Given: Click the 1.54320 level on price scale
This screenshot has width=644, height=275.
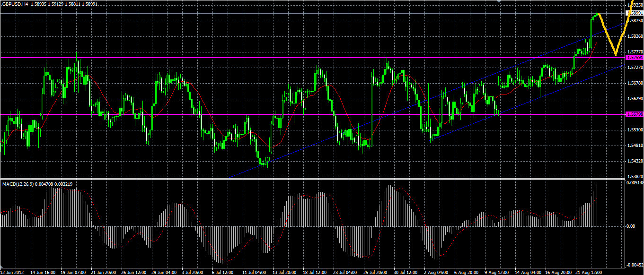Looking at the screenshot, I should tap(634, 161).
